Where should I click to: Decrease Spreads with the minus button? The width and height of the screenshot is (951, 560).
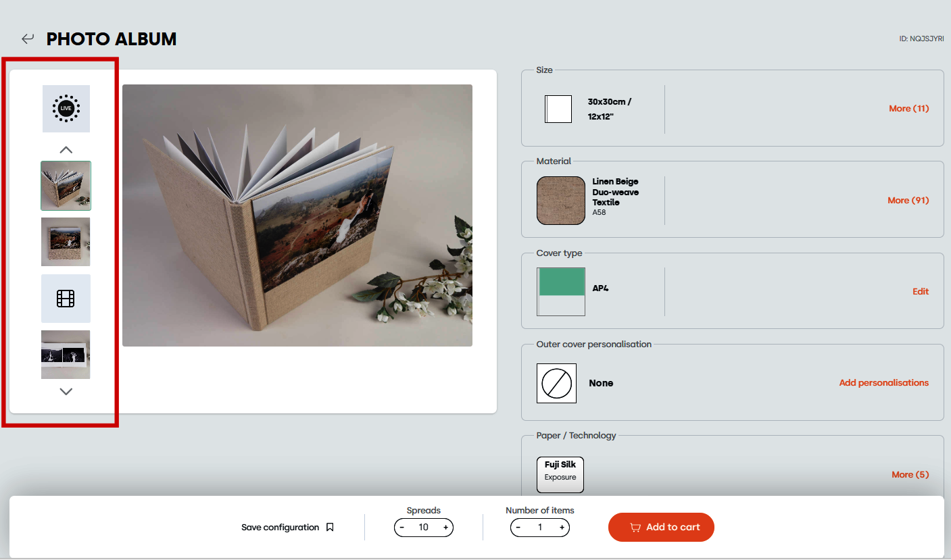click(402, 528)
